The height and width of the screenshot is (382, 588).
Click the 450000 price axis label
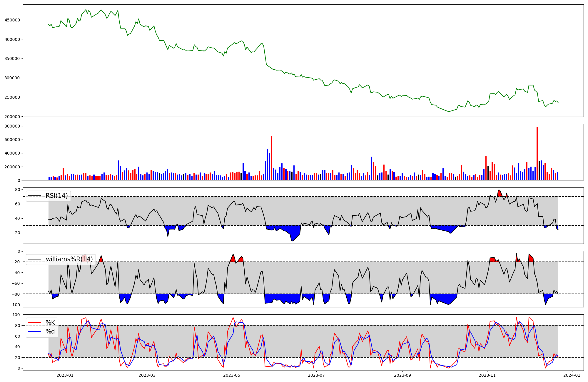click(x=12, y=20)
